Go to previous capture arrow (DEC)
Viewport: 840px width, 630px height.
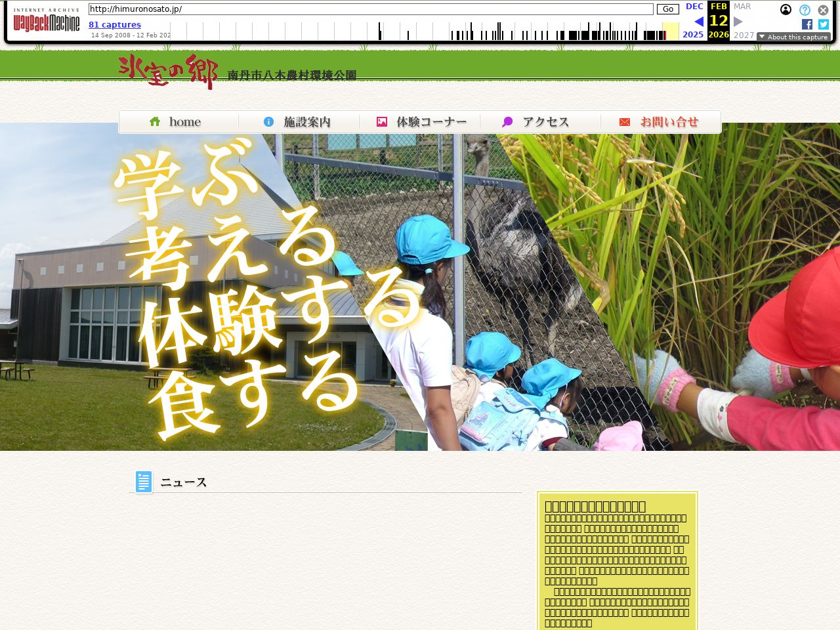[699, 22]
